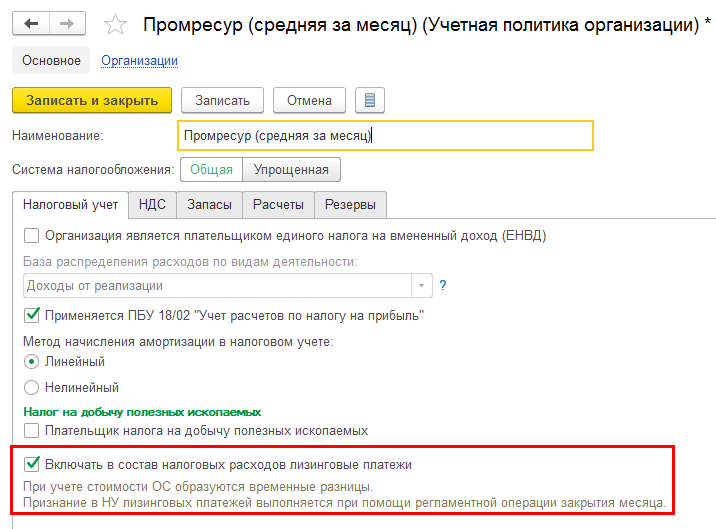Uncheck Применяется ПБУ 18/02 checkbox
Image resolution: width=716 pixels, height=529 pixels.
pos(32,315)
